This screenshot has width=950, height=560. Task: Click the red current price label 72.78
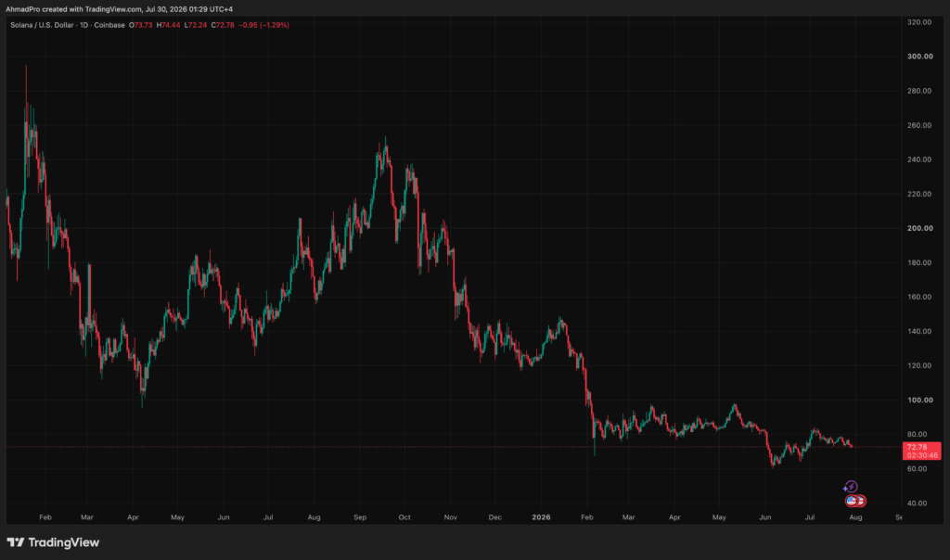tap(921, 451)
